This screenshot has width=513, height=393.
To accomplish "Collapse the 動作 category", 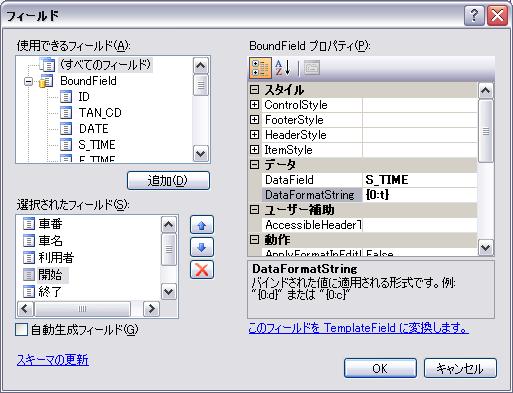I will pos(254,239).
